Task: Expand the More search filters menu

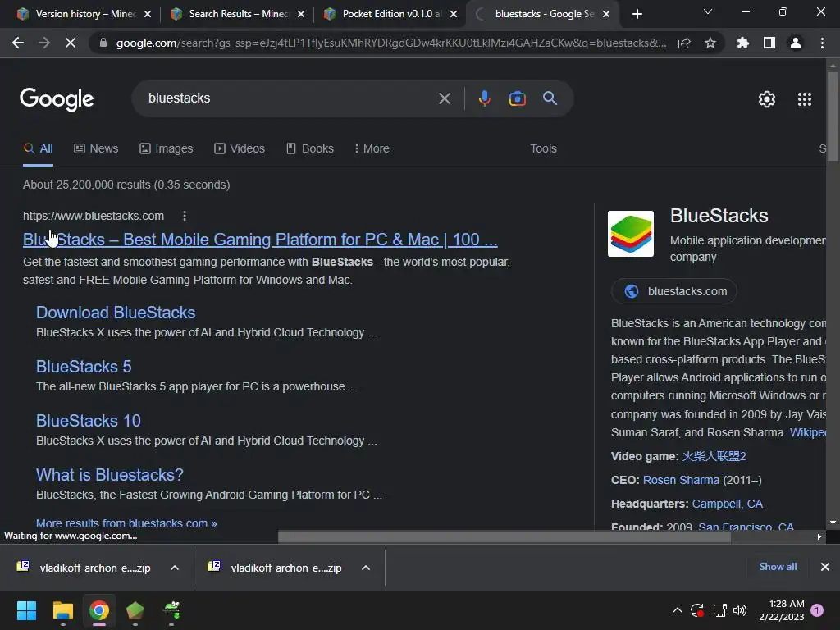Action: pos(372,148)
